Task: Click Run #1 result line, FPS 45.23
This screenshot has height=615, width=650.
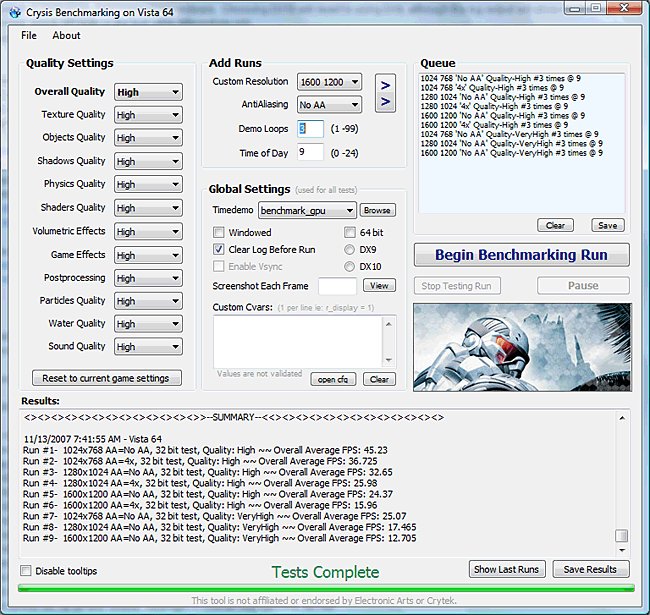Action: (205, 450)
